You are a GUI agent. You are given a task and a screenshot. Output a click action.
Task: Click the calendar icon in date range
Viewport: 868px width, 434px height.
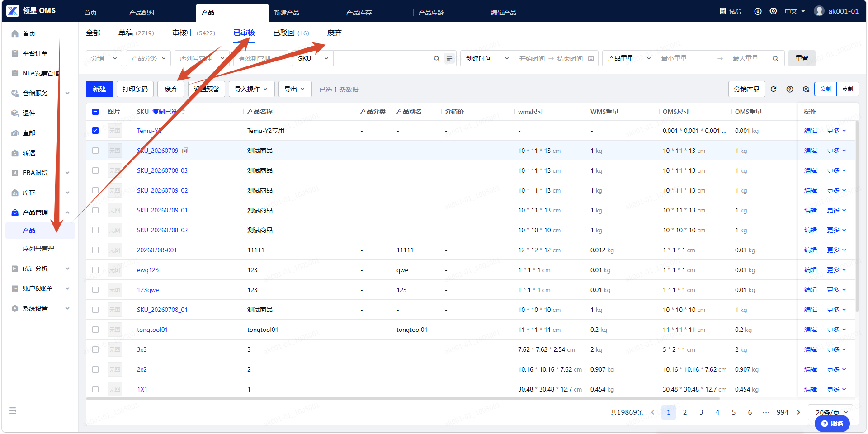click(591, 58)
